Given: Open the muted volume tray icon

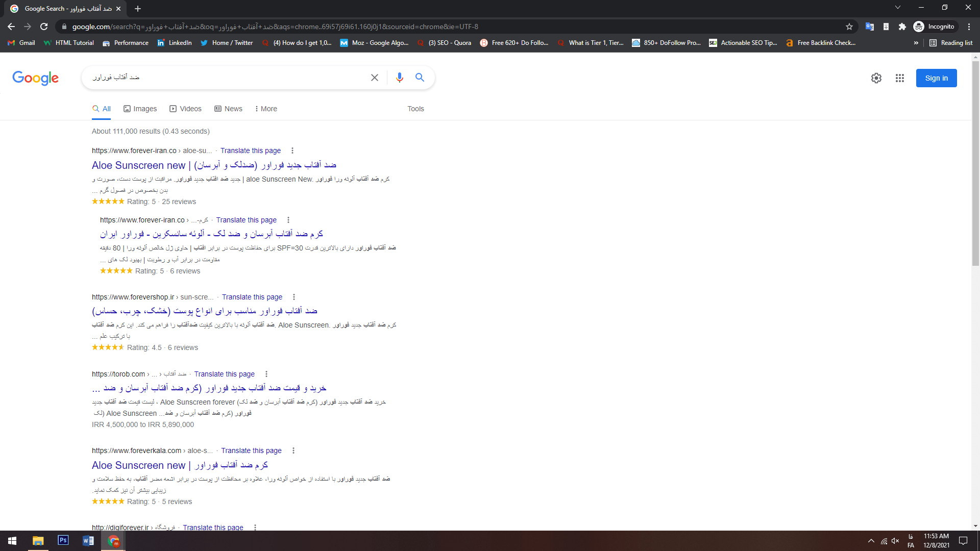Looking at the screenshot, I should pos(895,541).
